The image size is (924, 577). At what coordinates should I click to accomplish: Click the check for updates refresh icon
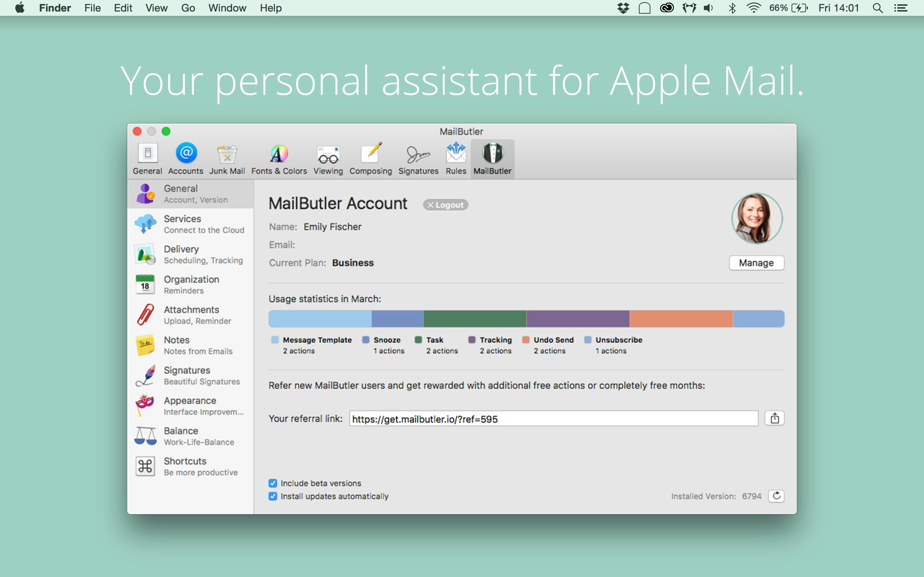[x=776, y=496]
